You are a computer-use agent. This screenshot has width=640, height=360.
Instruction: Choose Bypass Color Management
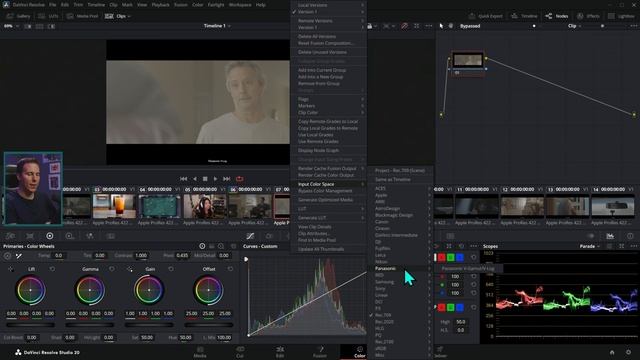(x=330, y=191)
